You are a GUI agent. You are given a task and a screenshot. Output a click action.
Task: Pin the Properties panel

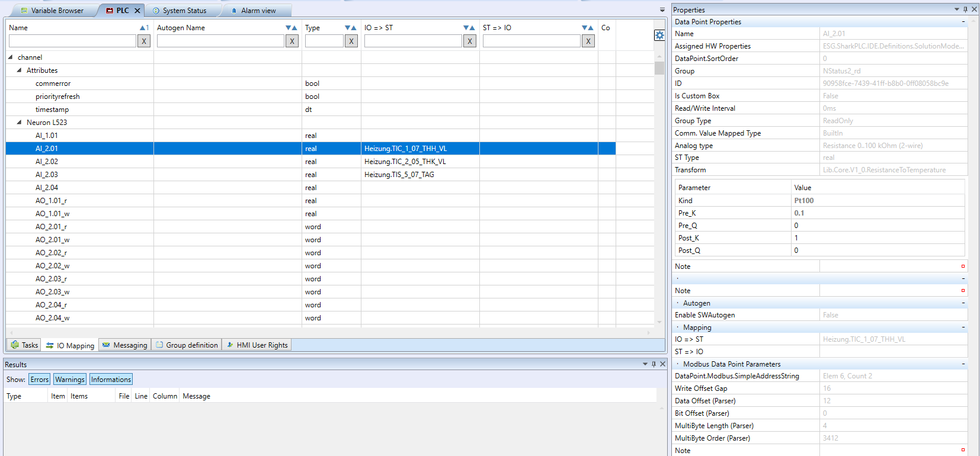point(965,9)
